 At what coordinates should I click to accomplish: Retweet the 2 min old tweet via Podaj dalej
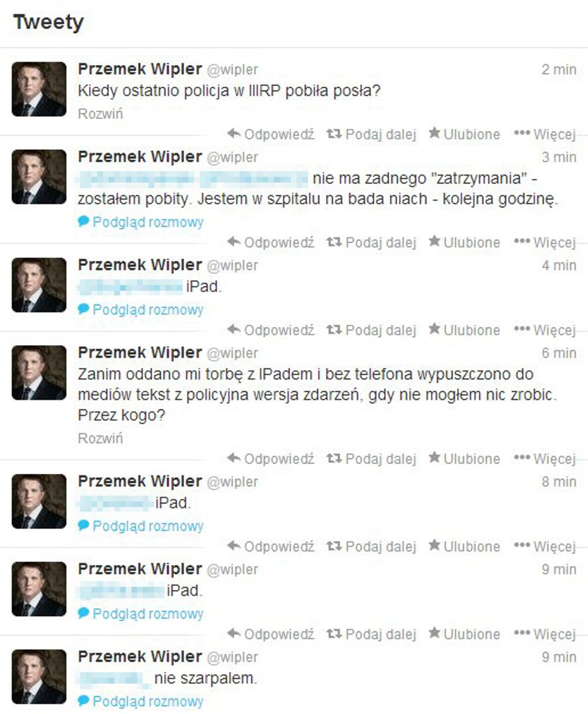[x=371, y=134]
